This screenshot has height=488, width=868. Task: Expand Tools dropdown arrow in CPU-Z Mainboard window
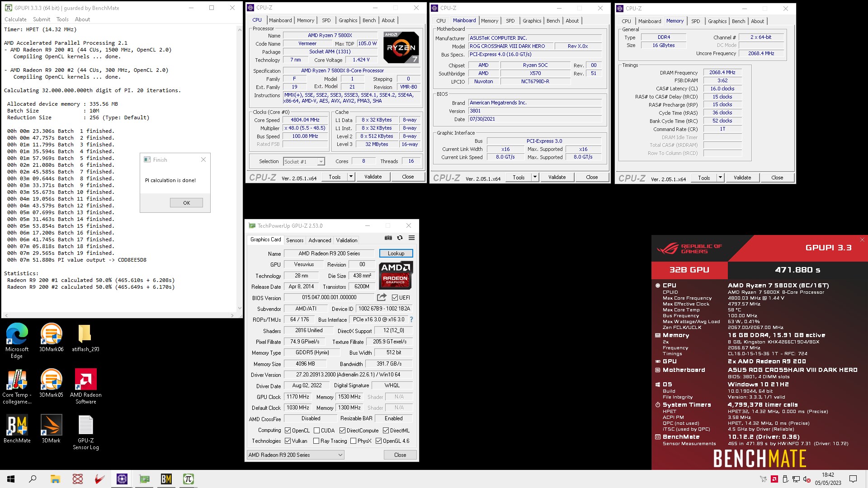click(x=535, y=177)
